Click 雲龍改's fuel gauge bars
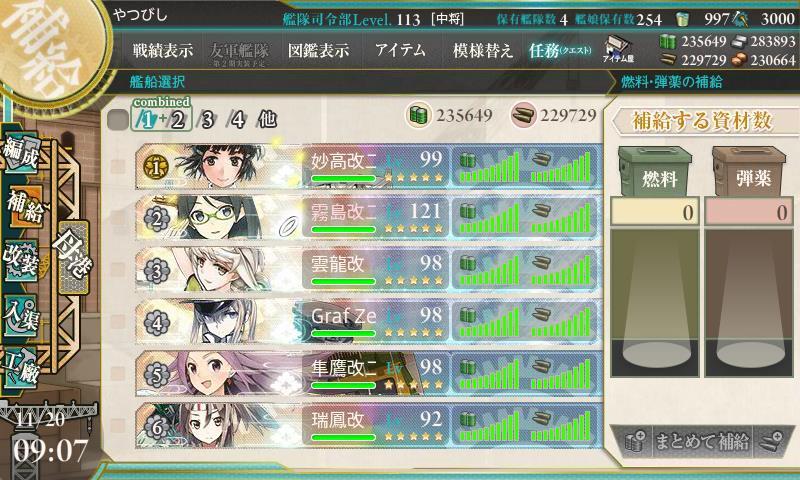 (x=489, y=270)
